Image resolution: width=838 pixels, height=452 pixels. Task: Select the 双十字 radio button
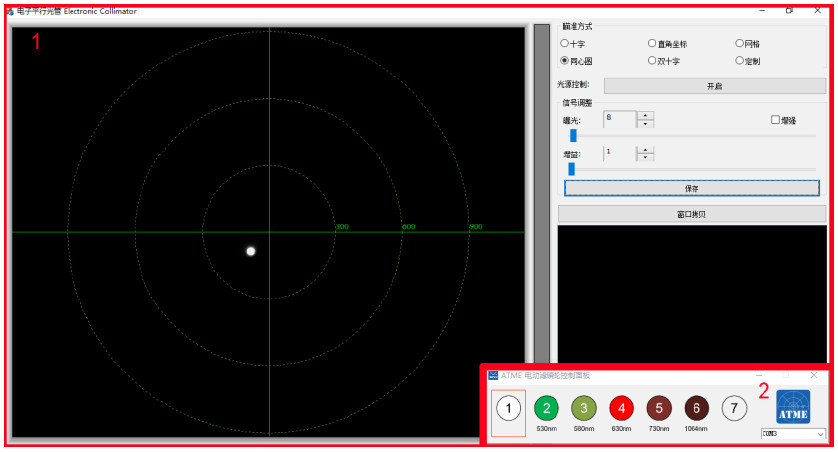652,61
